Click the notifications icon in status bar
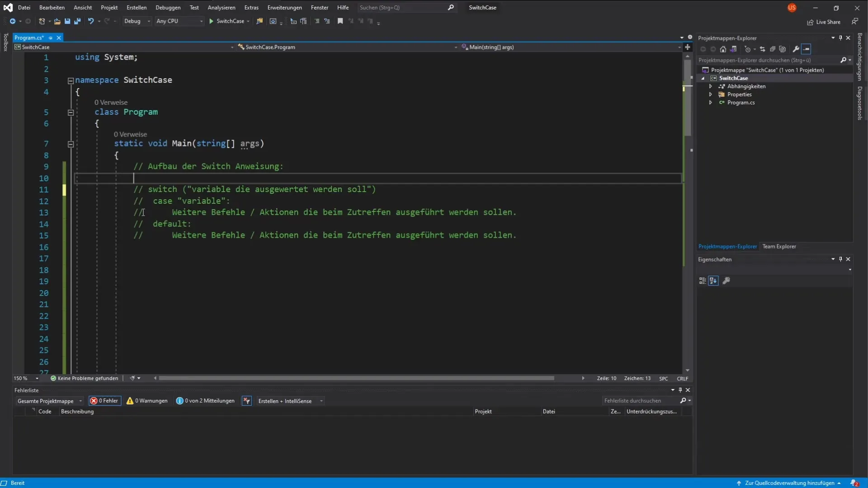Image resolution: width=868 pixels, height=488 pixels. coord(854,483)
